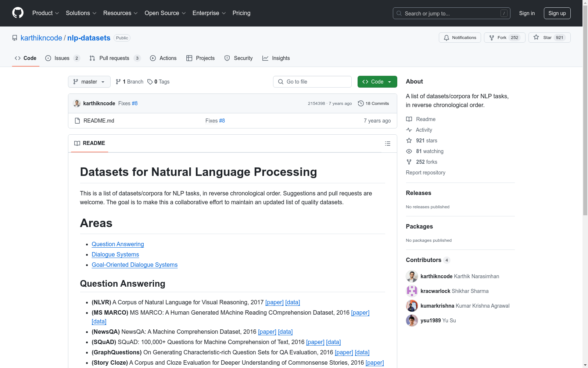Image resolution: width=588 pixels, height=368 pixels.
Task: Open the 18 Commits history link
Action: tap(373, 103)
